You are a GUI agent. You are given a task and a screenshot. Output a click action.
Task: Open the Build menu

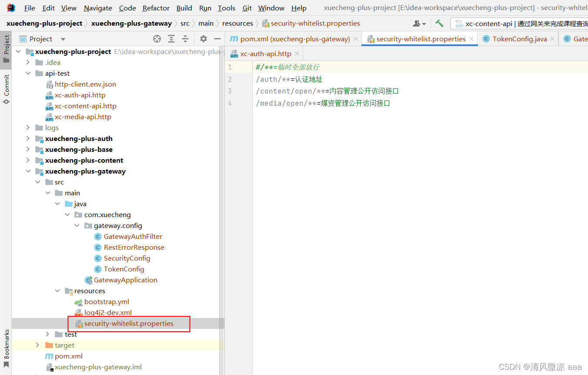[x=184, y=8]
